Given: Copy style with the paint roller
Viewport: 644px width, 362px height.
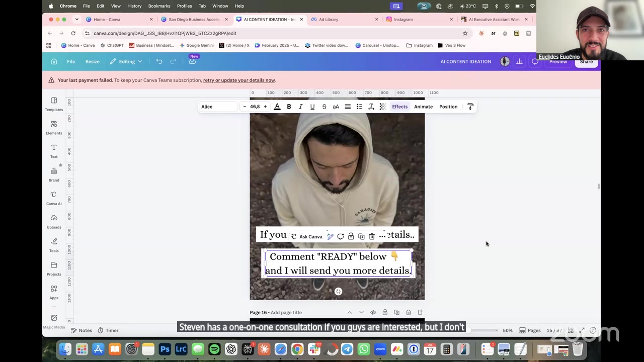Looking at the screenshot, I should 470,107.
